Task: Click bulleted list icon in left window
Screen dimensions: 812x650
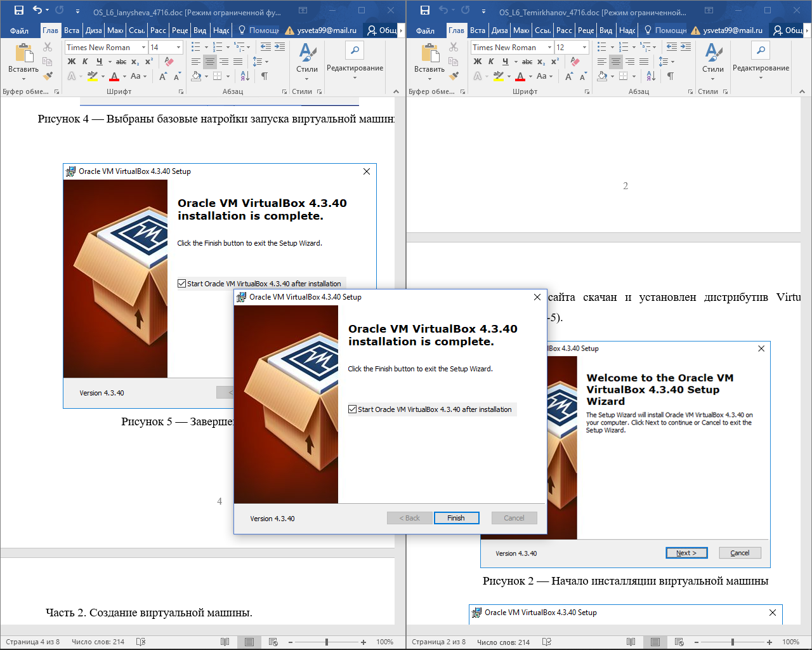Action: pyautogui.click(x=196, y=47)
